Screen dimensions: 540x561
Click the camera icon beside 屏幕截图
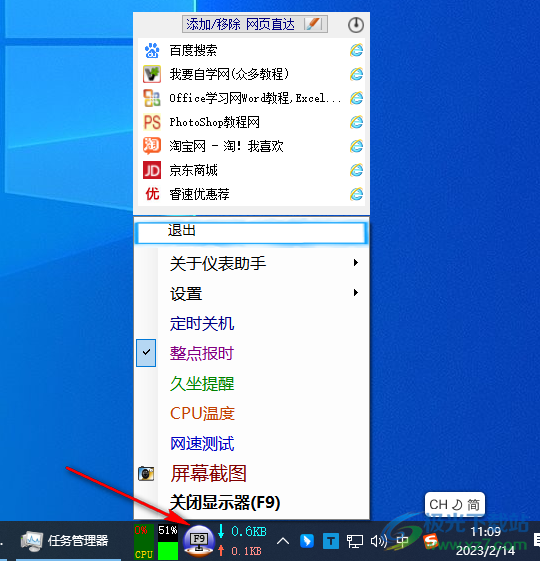[x=146, y=474]
